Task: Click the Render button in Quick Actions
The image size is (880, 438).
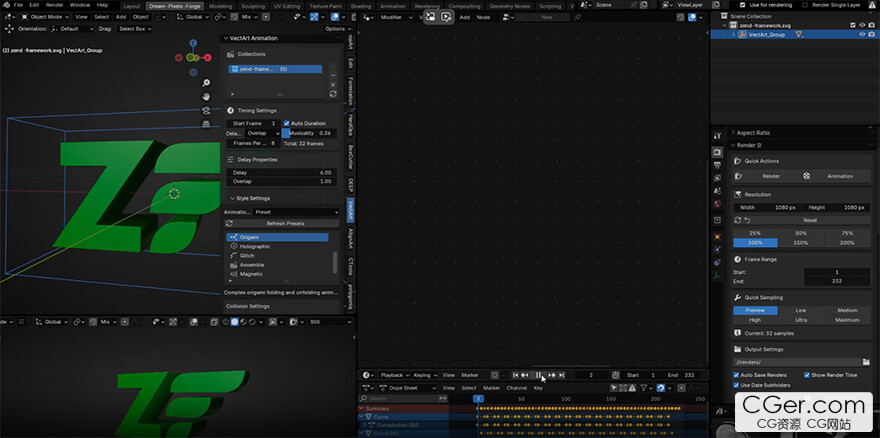Action: (767, 176)
